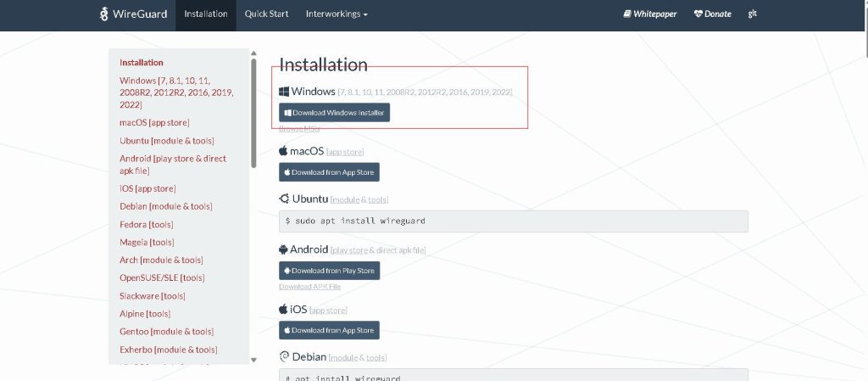The image size is (868, 381).
Task: Click the Apple icon next to iOS heading
Action: pos(283,309)
